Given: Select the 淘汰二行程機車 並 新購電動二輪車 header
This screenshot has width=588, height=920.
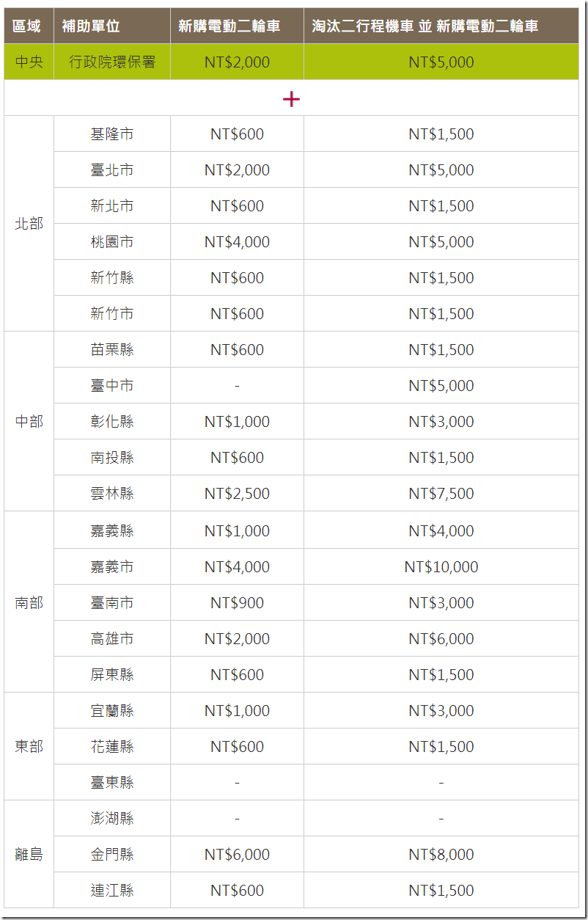Looking at the screenshot, I should tap(425, 26).
